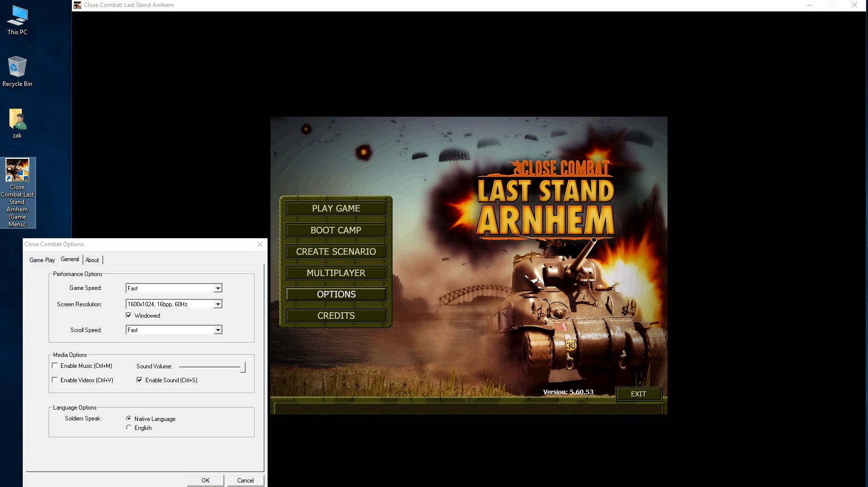Open BOOT CAMP from game menu
The image size is (868, 487).
click(336, 230)
